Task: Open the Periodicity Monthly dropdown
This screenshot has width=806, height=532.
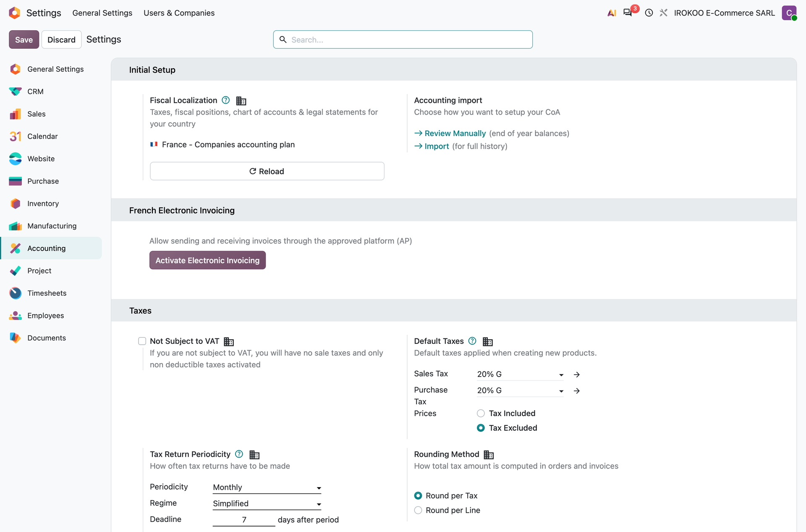Action: coord(267,487)
